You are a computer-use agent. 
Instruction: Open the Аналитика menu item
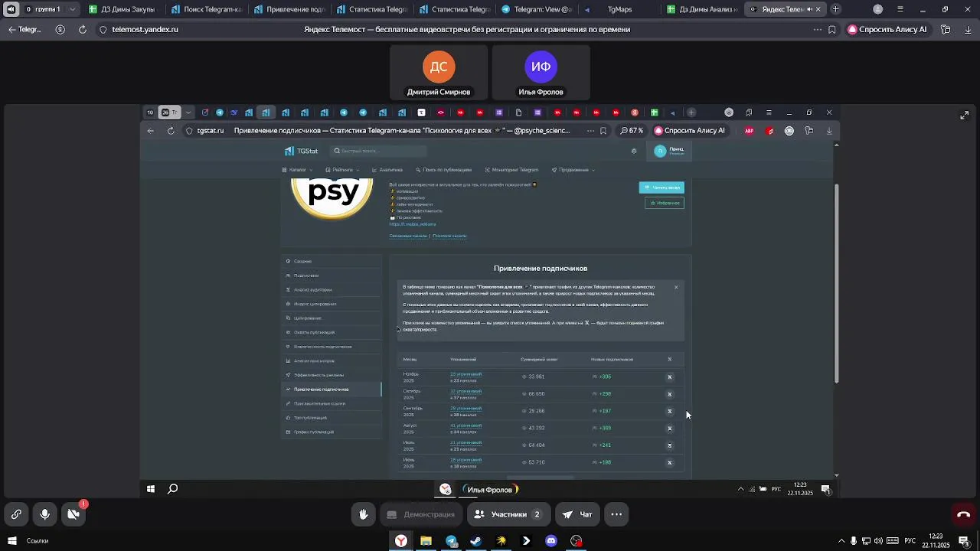[x=387, y=170]
